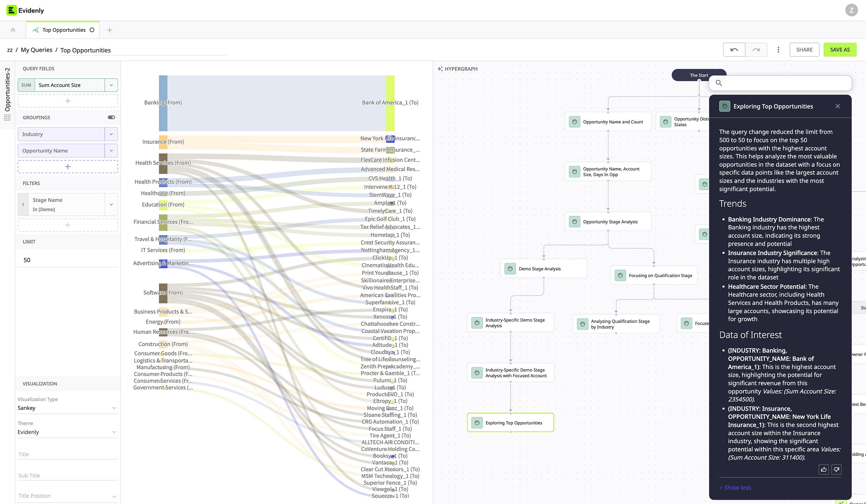Click the SUM aggregate label

(26, 85)
